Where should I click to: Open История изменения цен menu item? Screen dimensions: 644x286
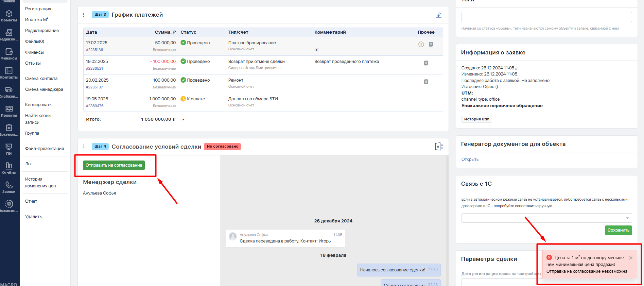40,183
